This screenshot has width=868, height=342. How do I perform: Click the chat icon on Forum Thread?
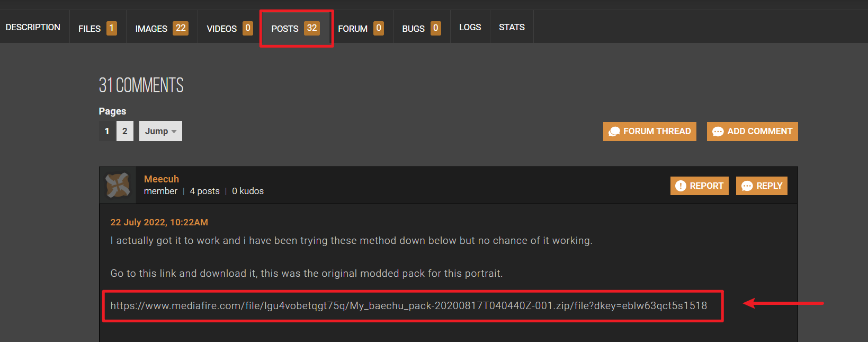(614, 131)
